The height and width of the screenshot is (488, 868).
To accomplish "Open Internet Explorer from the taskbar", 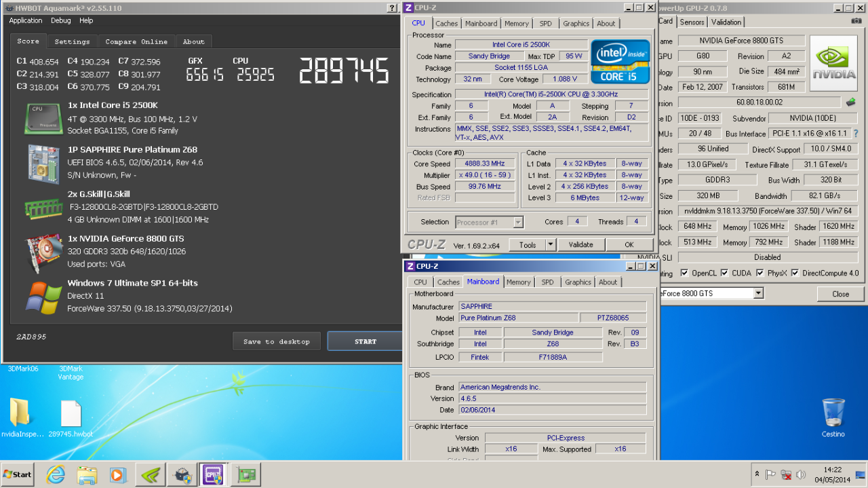I will pyautogui.click(x=57, y=474).
